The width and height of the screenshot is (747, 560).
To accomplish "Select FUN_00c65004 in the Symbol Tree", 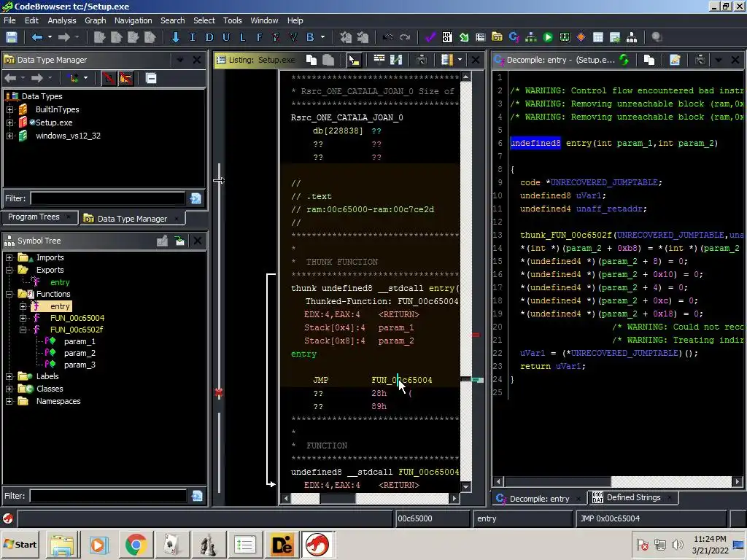I will (x=77, y=318).
